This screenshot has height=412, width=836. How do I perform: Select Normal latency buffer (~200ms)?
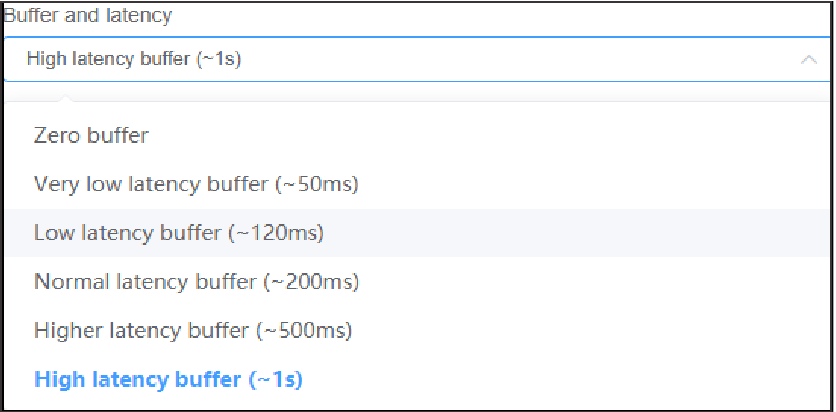(x=196, y=282)
